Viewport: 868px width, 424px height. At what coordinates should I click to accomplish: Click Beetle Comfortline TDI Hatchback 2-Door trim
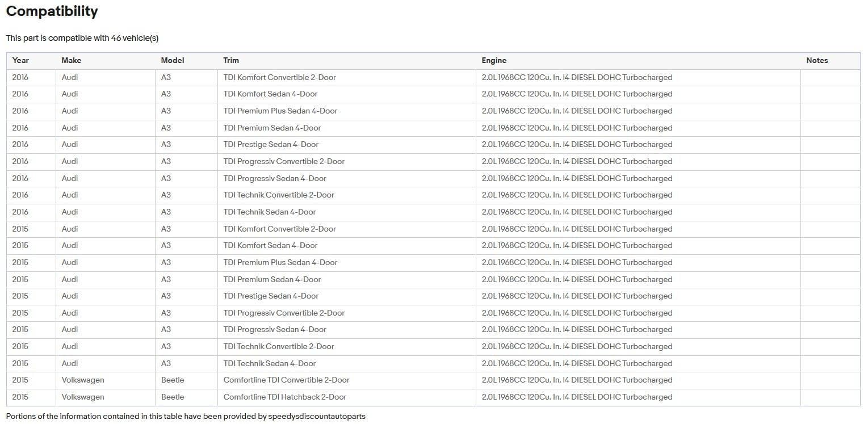click(x=285, y=397)
